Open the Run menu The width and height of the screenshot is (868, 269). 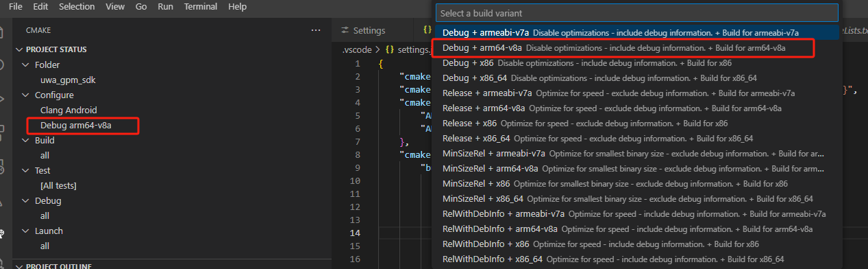click(165, 6)
